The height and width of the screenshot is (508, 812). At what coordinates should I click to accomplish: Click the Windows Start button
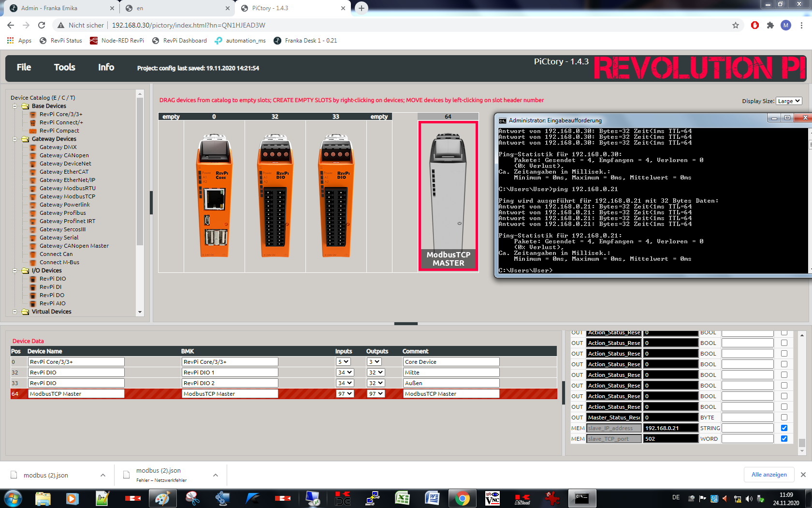pos(13,498)
